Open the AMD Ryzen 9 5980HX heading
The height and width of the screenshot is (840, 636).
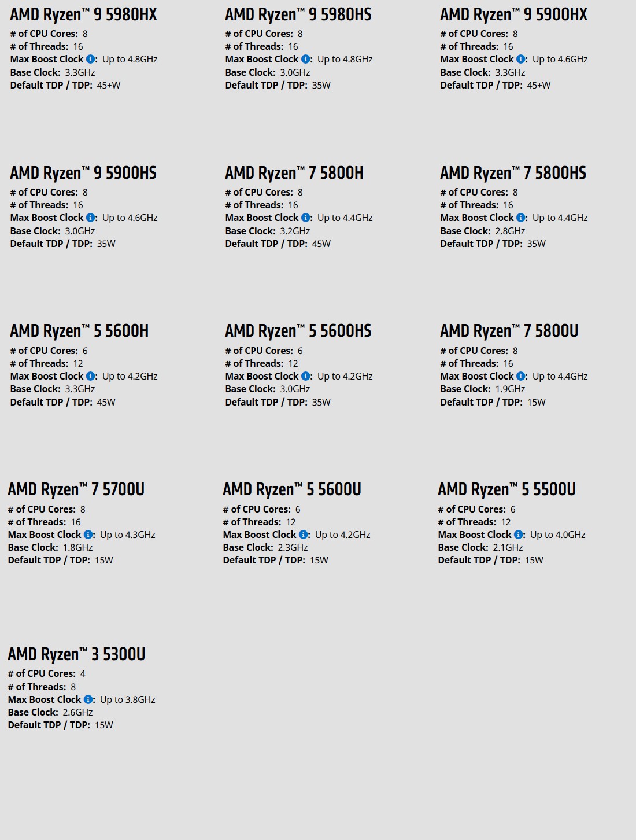click(83, 14)
